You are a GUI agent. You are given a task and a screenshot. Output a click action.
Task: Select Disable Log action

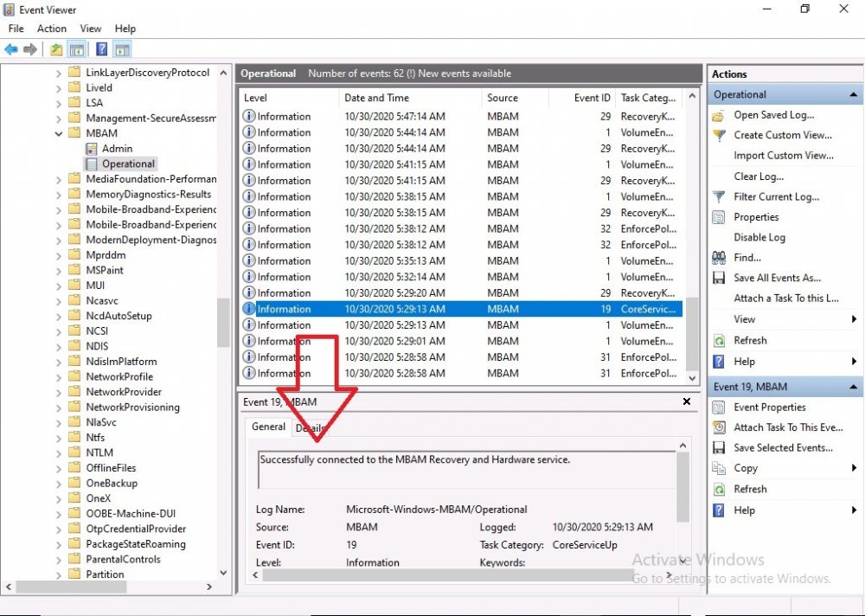(x=759, y=237)
